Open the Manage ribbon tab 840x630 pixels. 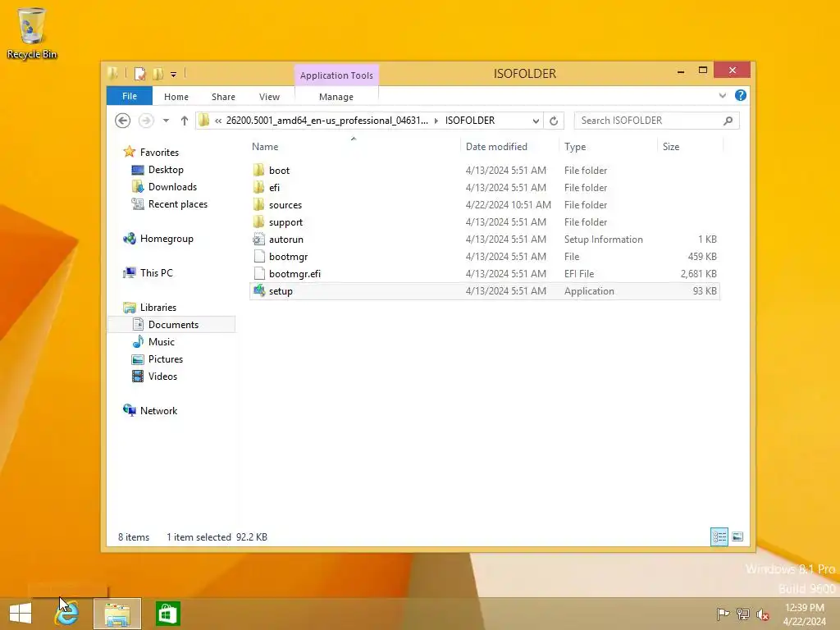pyautogui.click(x=336, y=97)
